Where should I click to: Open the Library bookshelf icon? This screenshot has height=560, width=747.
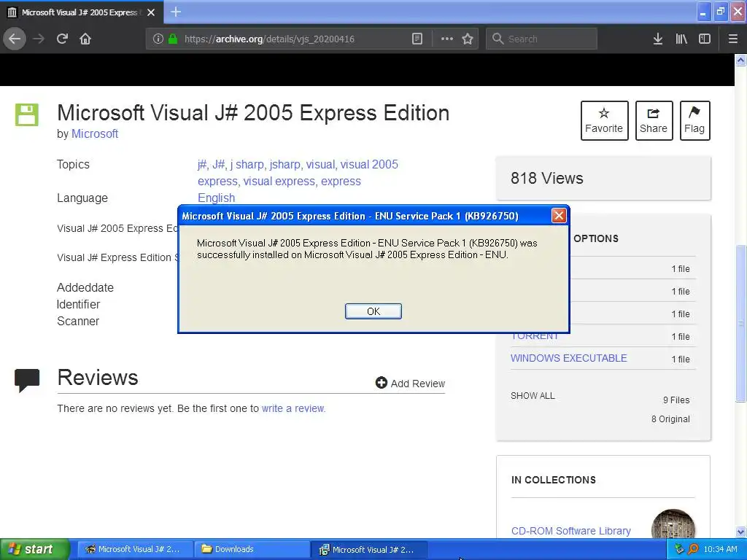681,39
